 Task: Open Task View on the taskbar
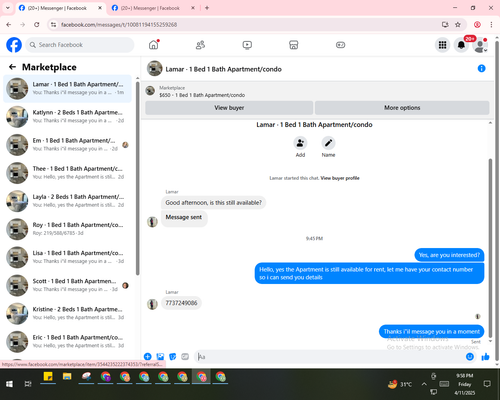tap(28, 384)
